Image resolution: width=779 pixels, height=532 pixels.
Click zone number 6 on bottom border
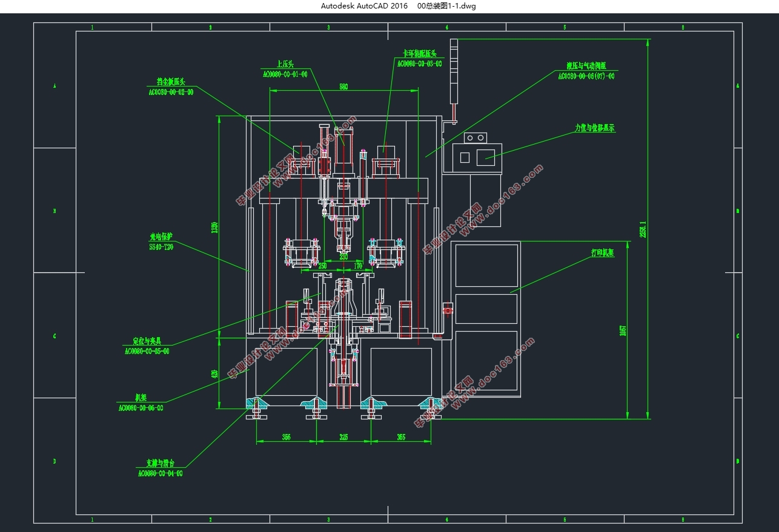pyautogui.click(x=683, y=519)
